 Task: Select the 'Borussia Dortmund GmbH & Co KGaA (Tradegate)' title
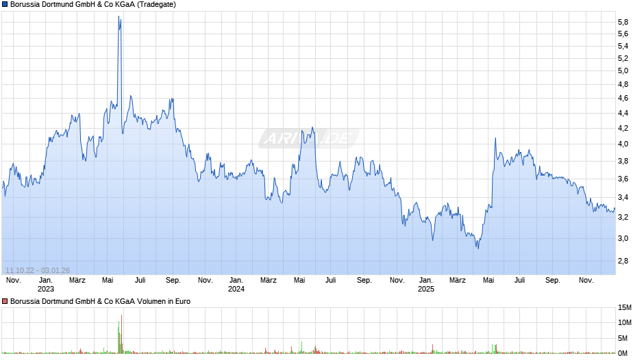pyautogui.click(x=92, y=5)
